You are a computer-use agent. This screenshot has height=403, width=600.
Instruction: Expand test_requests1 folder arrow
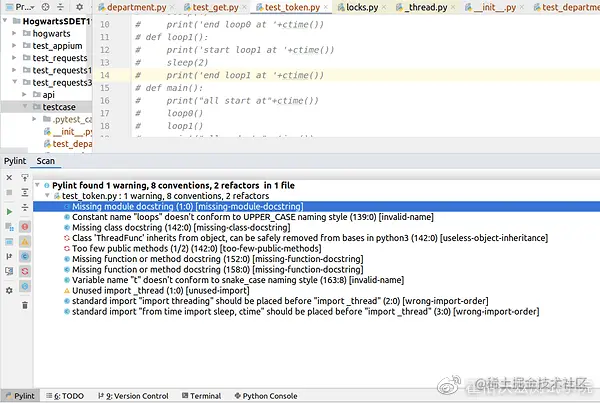14,70
